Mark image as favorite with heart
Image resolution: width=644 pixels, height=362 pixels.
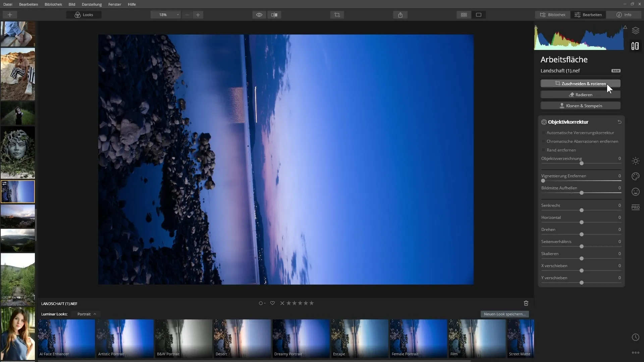(x=272, y=303)
